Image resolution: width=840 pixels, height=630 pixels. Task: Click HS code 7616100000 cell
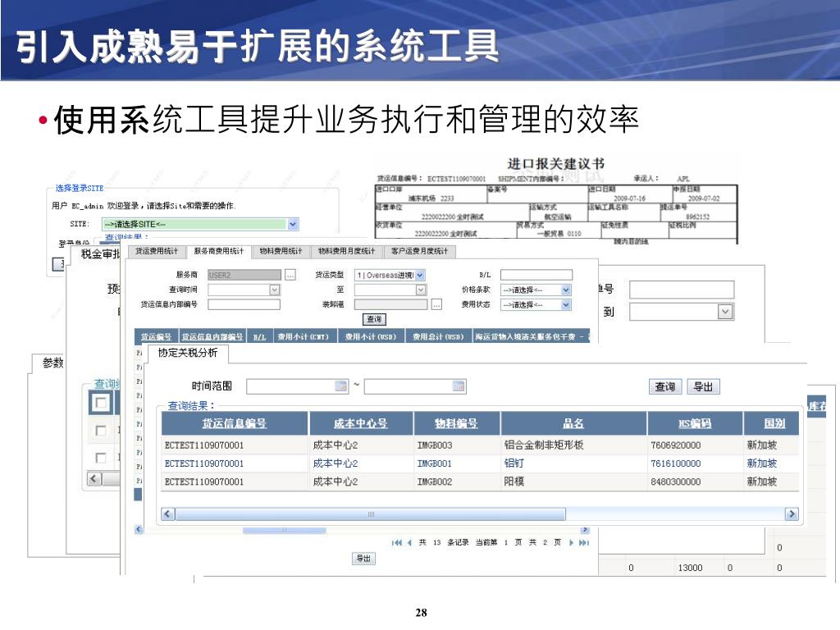pos(676,463)
